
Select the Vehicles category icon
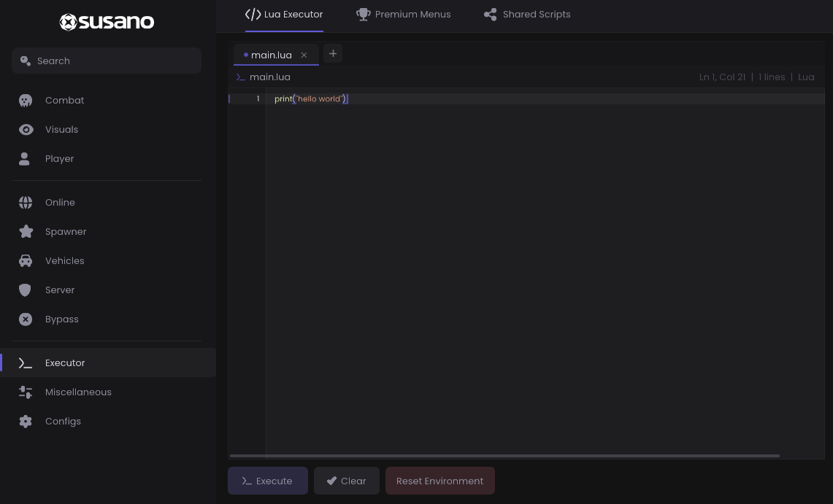(x=26, y=260)
